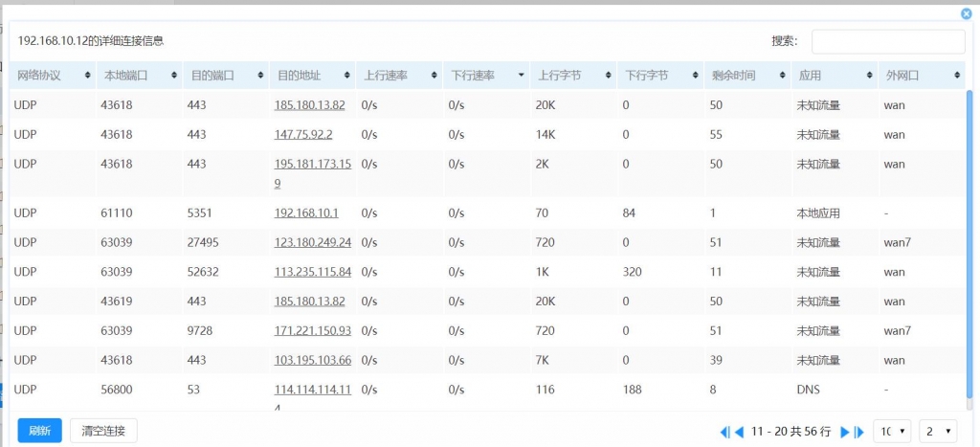Open the 113.235.115.84 destination link
This screenshot has width=980, height=447.
(x=313, y=272)
